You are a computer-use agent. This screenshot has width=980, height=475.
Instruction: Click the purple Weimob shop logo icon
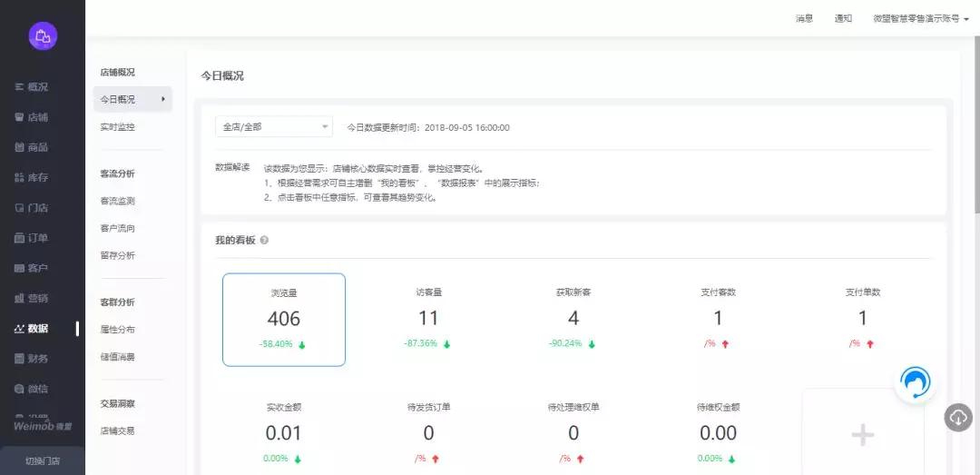pos(43,36)
